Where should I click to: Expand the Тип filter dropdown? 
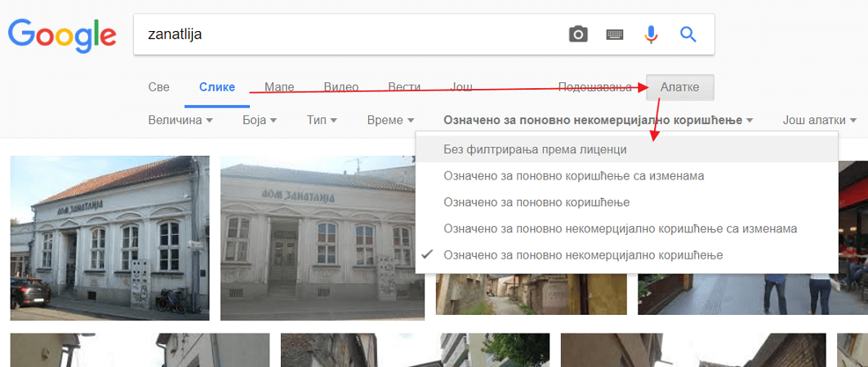click(322, 120)
